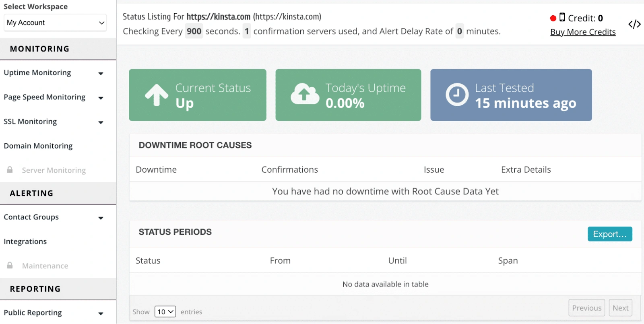Open Domain Monitoring page

click(38, 146)
